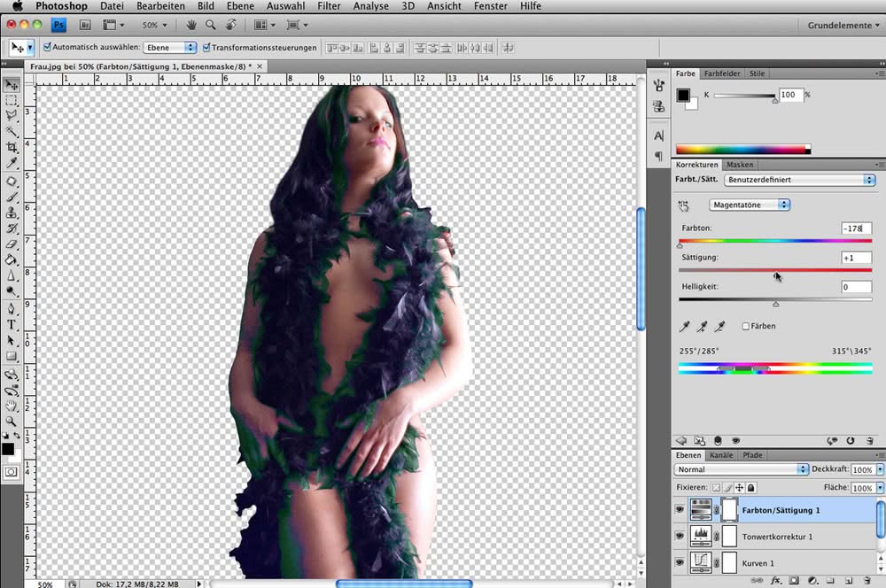The height and width of the screenshot is (588, 886).
Task: Select the Paint Bucket tool
Action: click(x=12, y=260)
